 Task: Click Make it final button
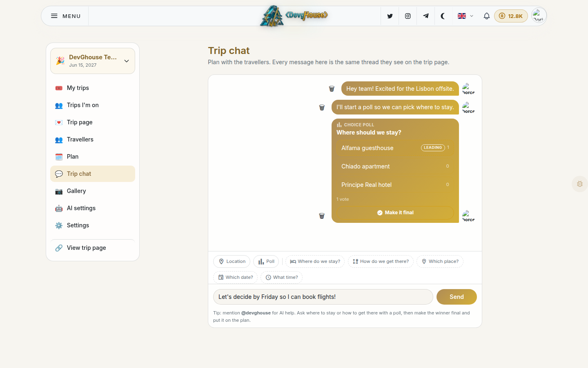pos(395,213)
